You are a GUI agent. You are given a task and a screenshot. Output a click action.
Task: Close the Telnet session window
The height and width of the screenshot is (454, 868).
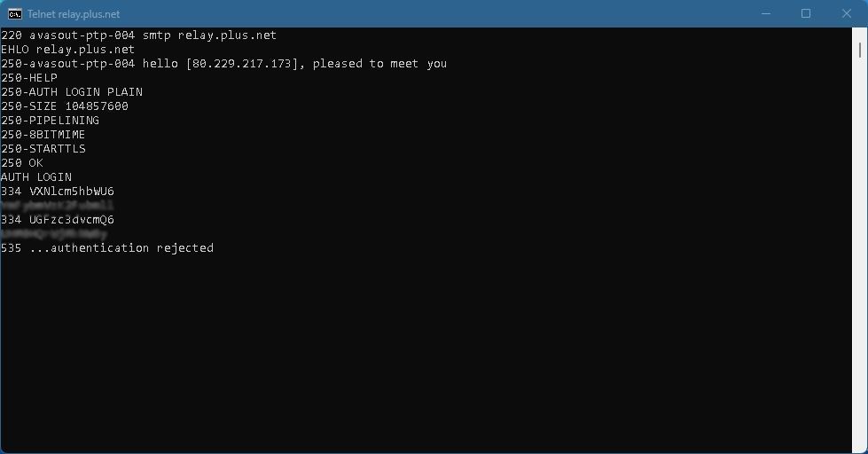tap(846, 13)
